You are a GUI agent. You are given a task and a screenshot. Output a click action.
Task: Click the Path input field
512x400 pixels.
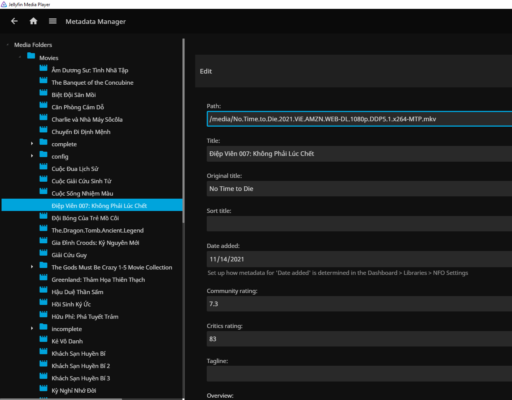point(359,119)
